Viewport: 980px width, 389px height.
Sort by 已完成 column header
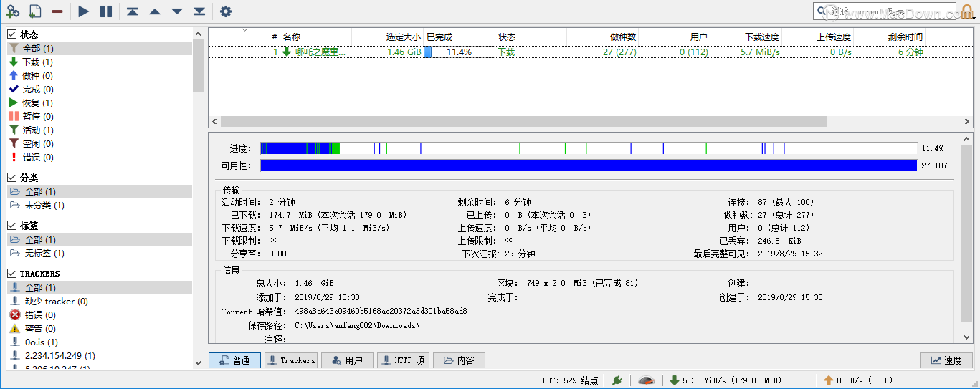click(x=459, y=37)
